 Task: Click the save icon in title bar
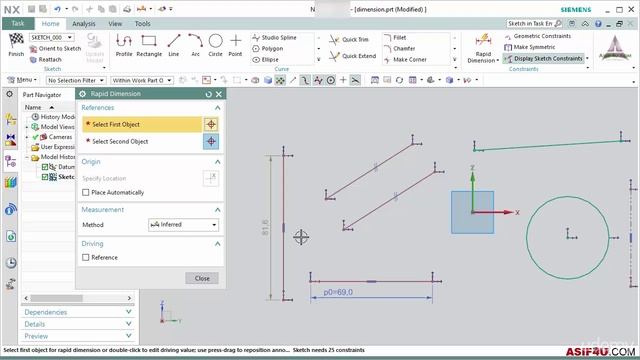(31, 9)
